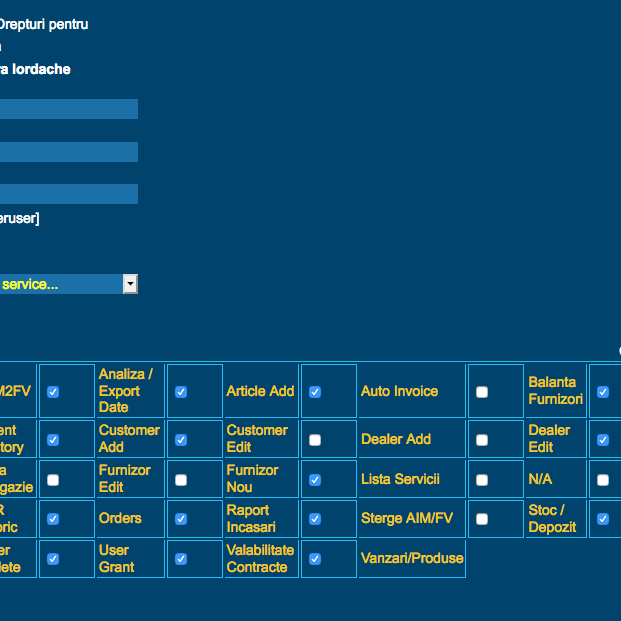Enable the Dealer Add permission

click(482, 439)
